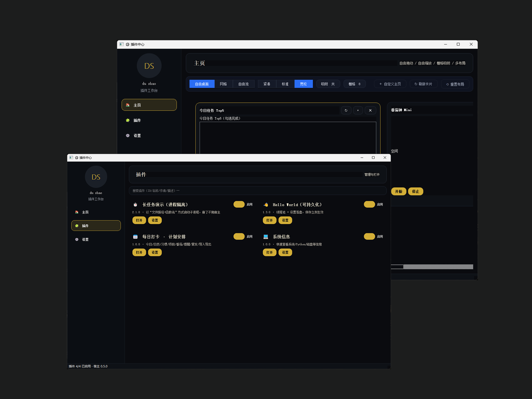
Task: Close the 今日任务 Top5 card
Action: coord(370,110)
